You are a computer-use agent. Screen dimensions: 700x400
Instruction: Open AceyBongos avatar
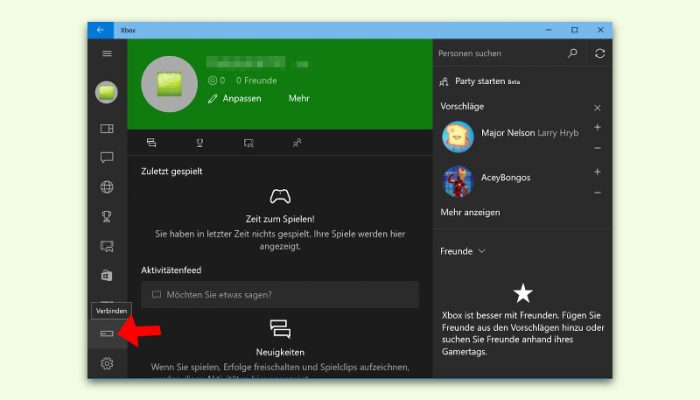point(458,181)
